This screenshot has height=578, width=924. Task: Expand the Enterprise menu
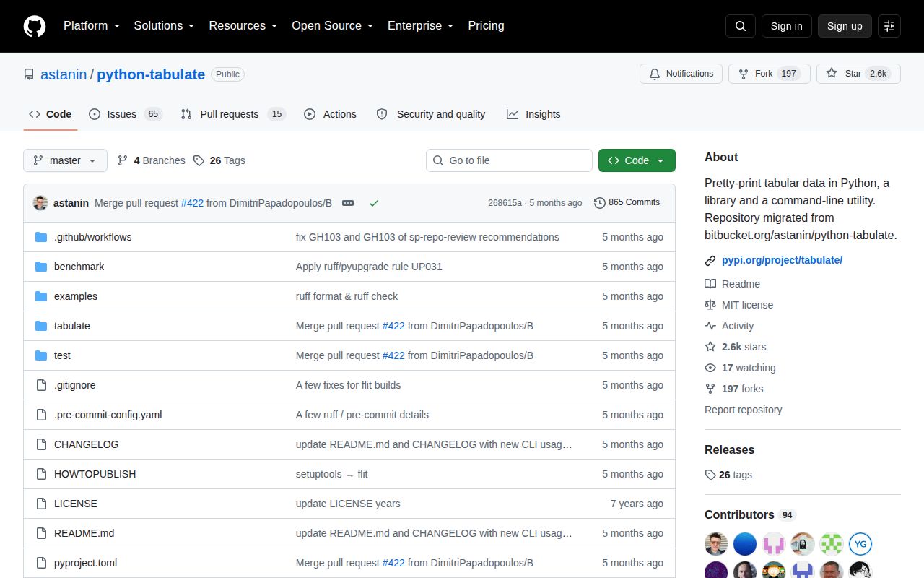420,25
